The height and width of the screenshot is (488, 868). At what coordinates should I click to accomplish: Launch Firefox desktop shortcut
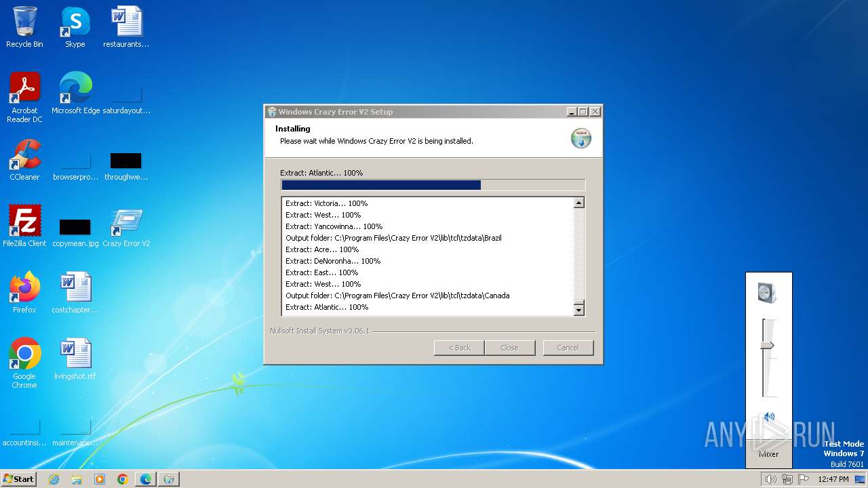pyautogui.click(x=24, y=292)
